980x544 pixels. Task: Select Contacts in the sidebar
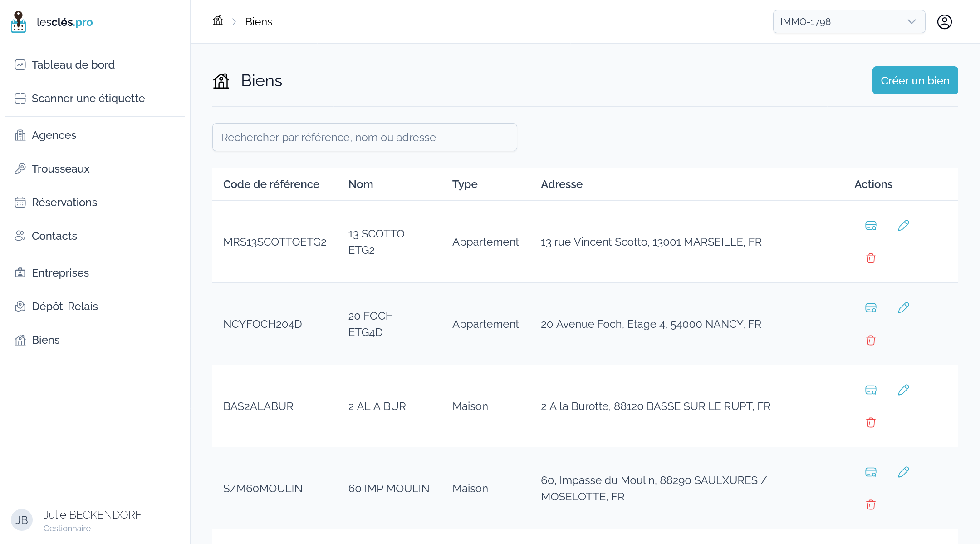tap(95, 236)
